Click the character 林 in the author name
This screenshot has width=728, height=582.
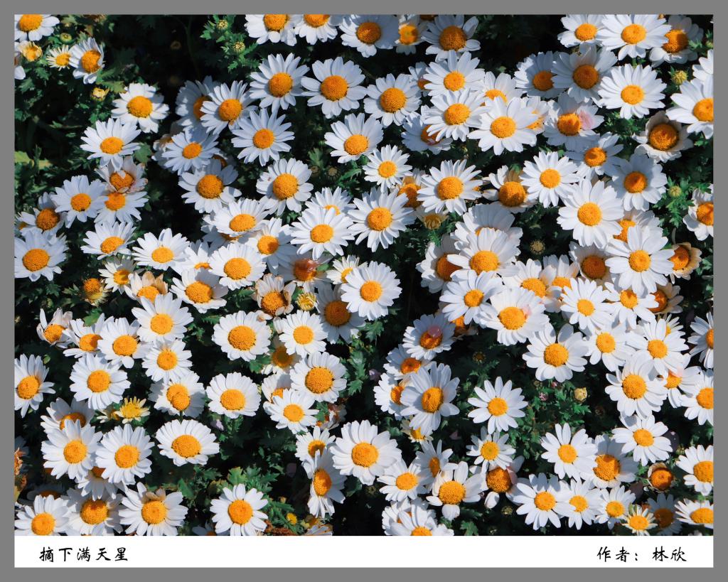point(660,555)
